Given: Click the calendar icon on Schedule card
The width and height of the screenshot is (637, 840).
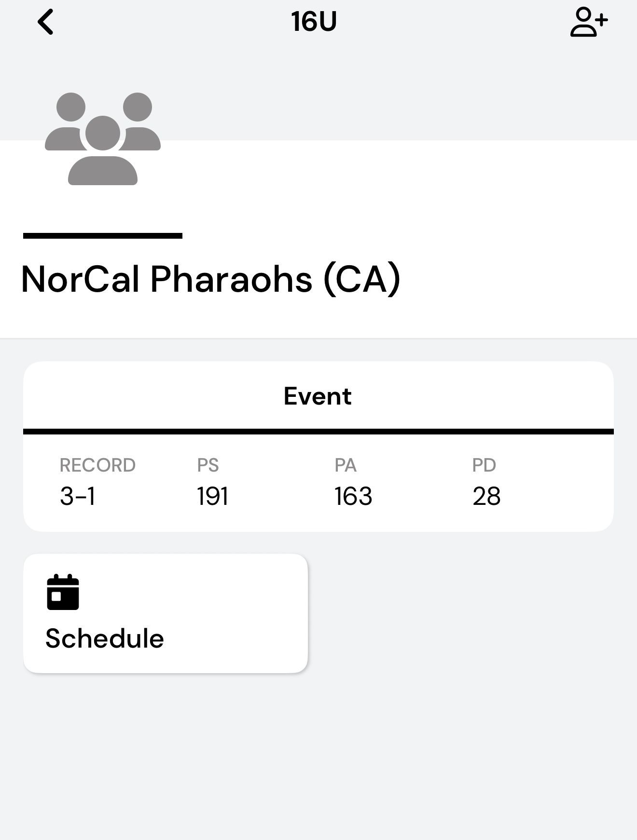Looking at the screenshot, I should click(63, 592).
